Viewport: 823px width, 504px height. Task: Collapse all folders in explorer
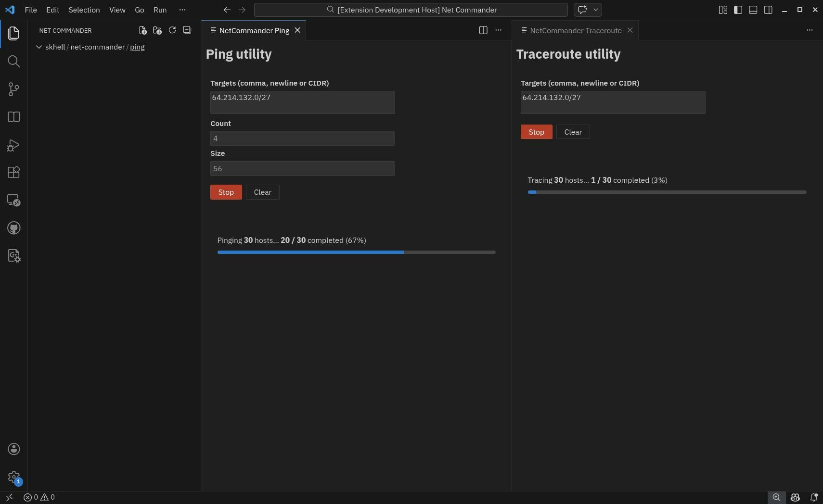187,30
